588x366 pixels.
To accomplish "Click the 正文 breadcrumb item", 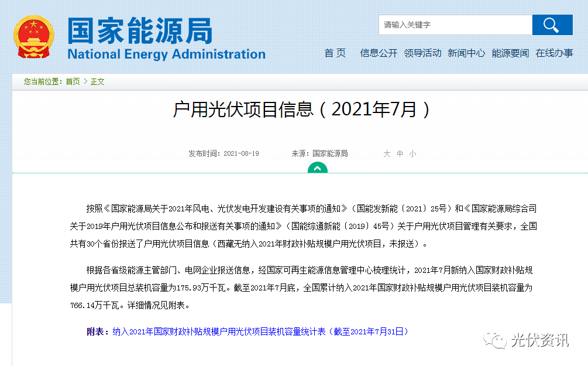I will click(97, 81).
